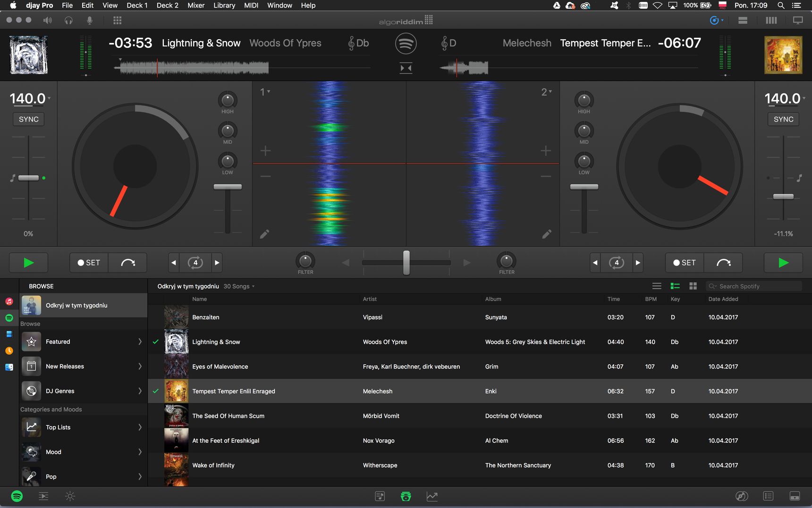Switch library to grid view
Screen dimensions: 812x508
pos(693,286)
